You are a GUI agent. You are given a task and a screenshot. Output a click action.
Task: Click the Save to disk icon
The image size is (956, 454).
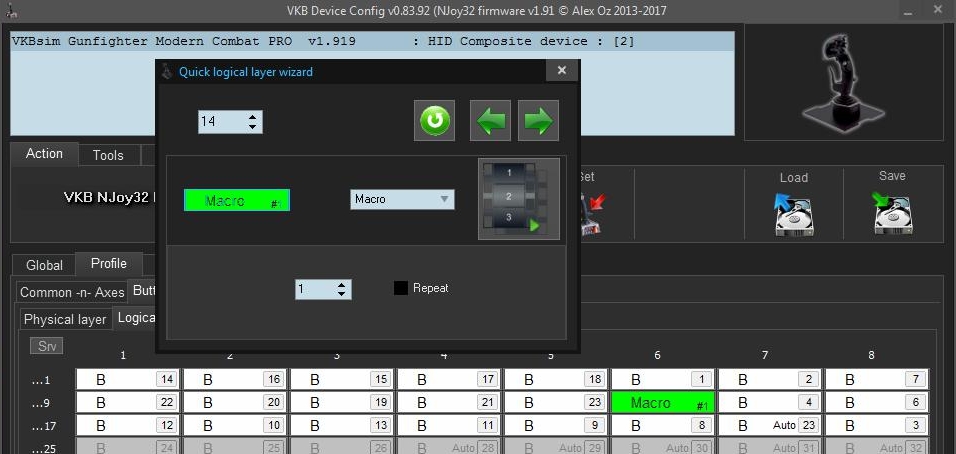pos(891,213)
